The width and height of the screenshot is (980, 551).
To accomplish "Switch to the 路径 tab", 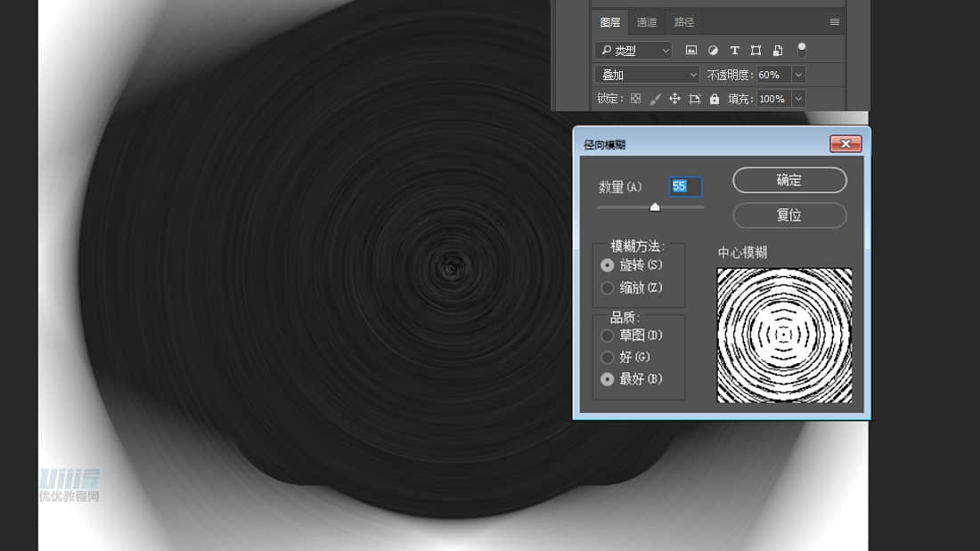I will pos(683,22).
